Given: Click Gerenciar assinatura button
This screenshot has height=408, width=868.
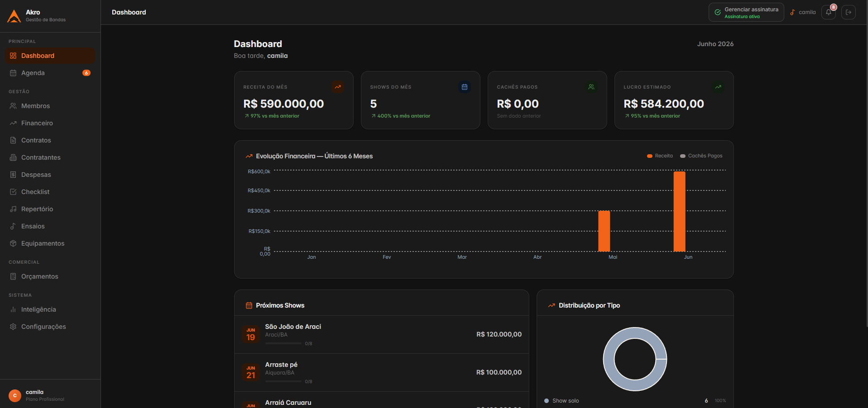Looking at the screenshot, I should coord(746,12).
